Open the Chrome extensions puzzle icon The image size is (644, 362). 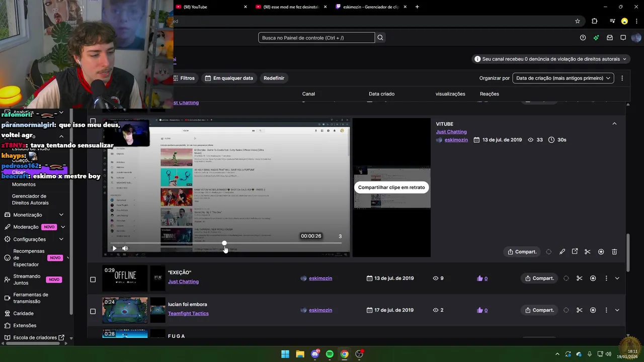click(595, 21)
